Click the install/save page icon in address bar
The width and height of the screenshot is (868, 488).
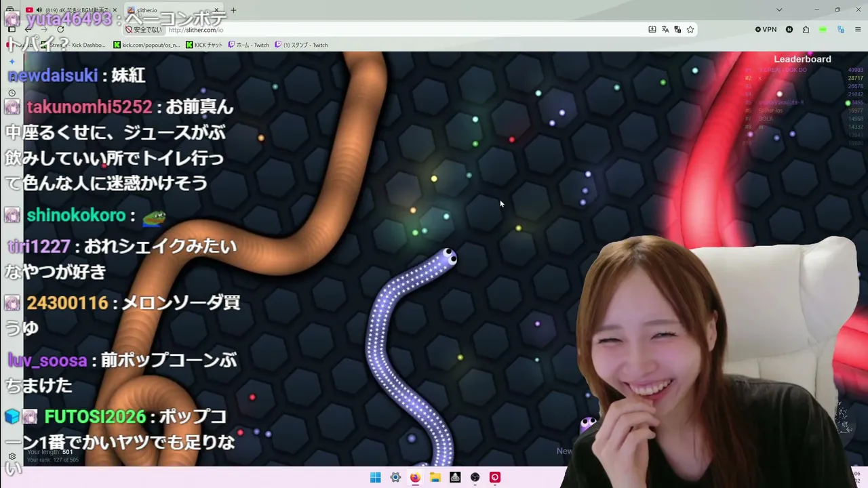point(652,30)
